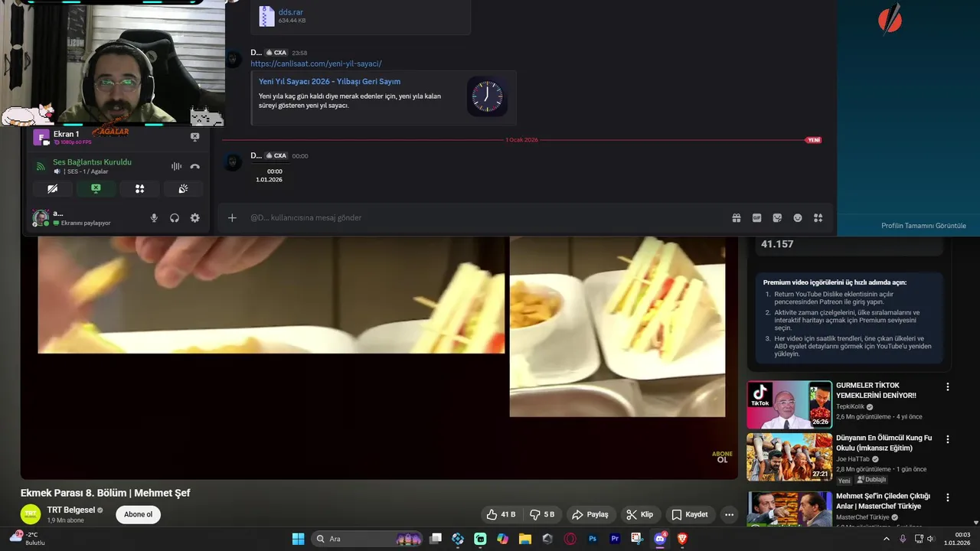Open the Discord user avatar panel
This screenshot has width=980, height=551.
pos(41,218)
